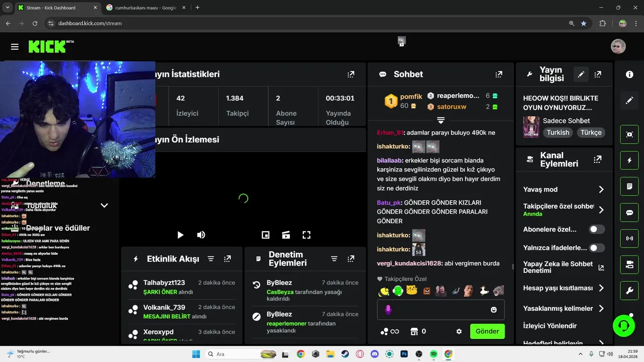Click the pencil icon in right sidebar
Image resolution: width=644 pixels, height=362 pixels.
pyautogui.click(x=629, y=101)
